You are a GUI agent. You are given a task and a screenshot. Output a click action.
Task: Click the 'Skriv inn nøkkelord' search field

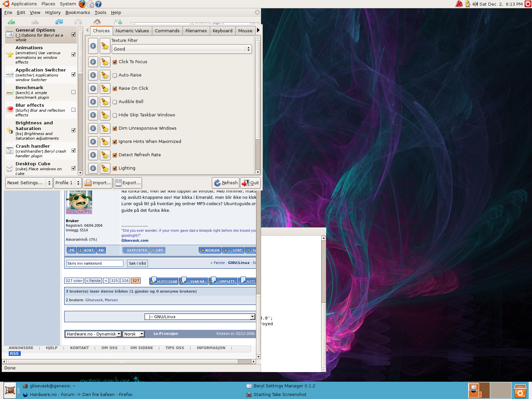pyautogui.click(x=95, y=263)
